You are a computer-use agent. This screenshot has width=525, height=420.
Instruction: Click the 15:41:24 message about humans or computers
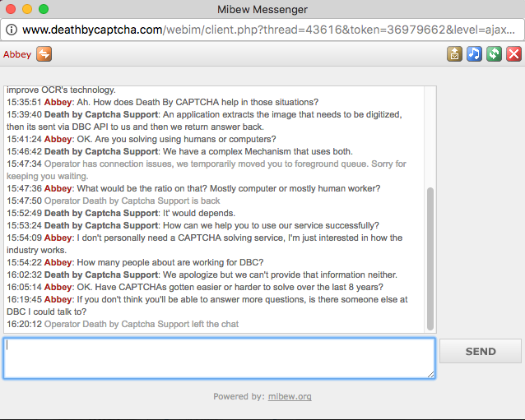click(142, 139)
